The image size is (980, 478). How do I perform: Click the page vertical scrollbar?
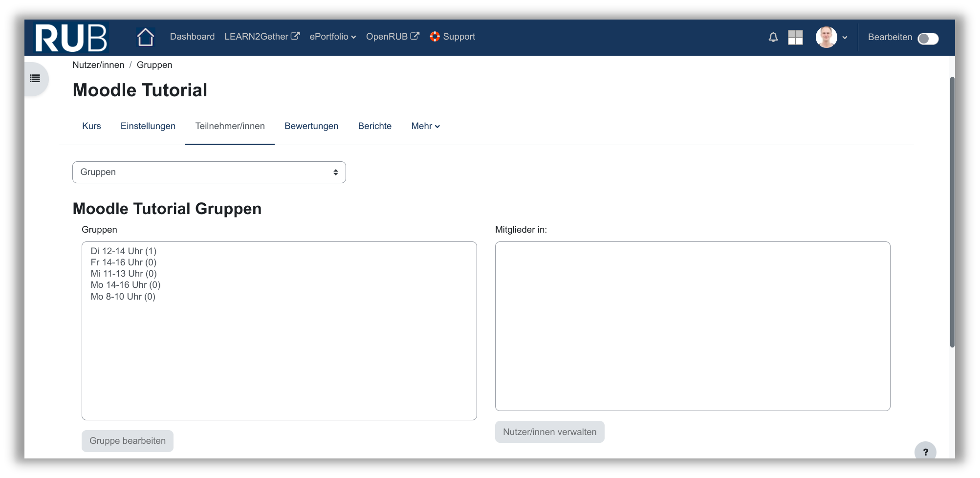click(x=952, y=211)
